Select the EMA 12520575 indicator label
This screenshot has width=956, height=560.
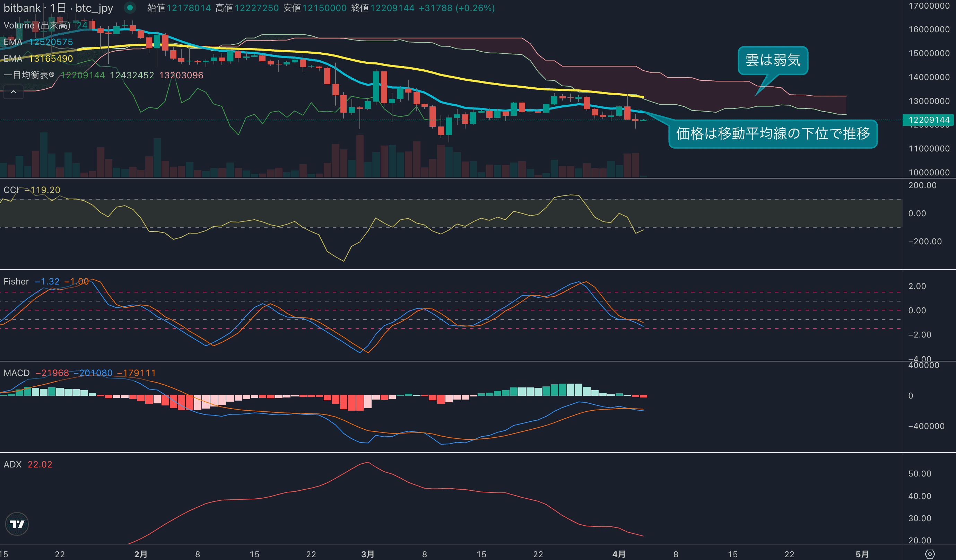click(38, 42)
